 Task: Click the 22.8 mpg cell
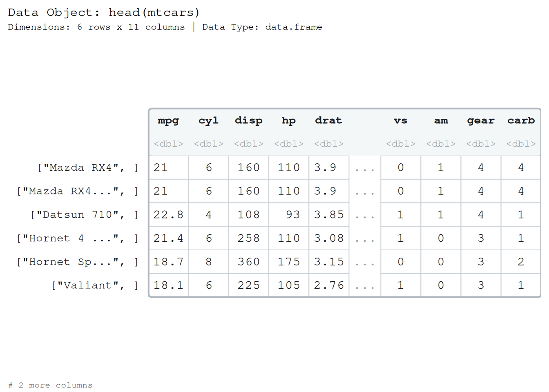pos(169,215)
